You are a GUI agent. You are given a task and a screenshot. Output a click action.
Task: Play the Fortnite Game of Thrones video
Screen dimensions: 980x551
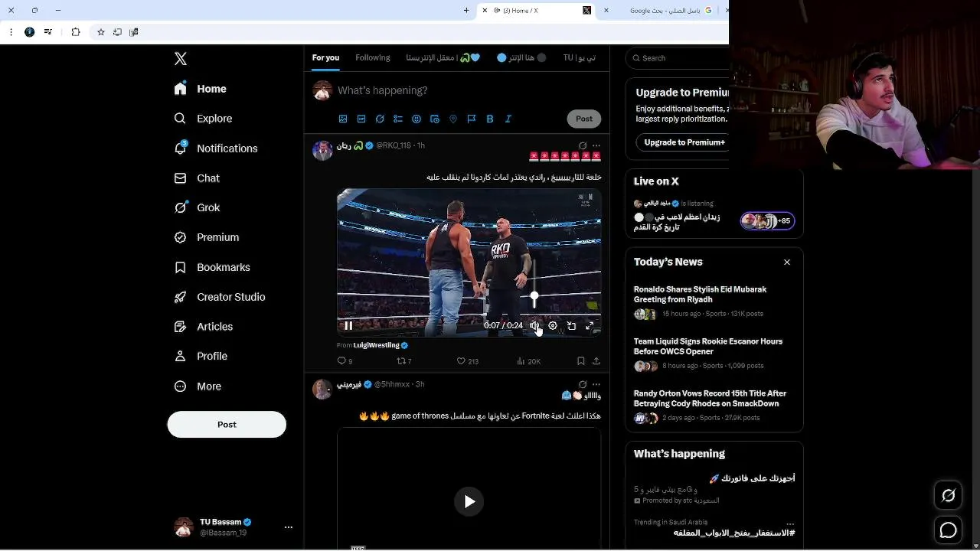coord(469,501)
